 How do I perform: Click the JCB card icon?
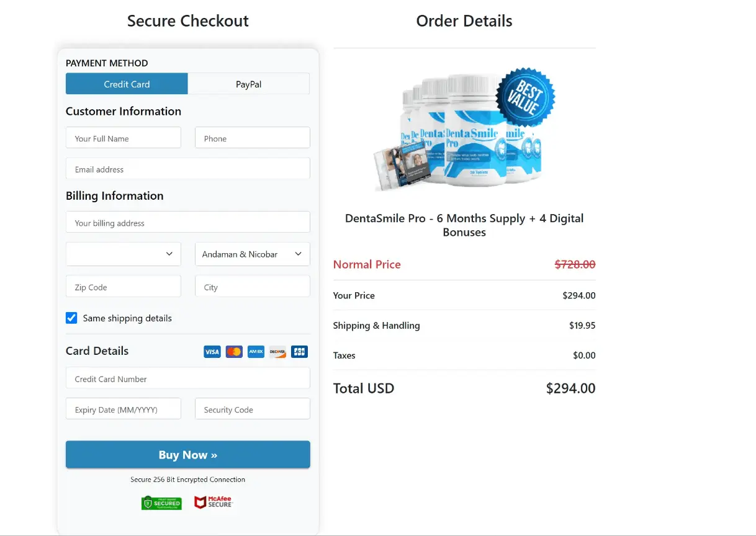299,352
